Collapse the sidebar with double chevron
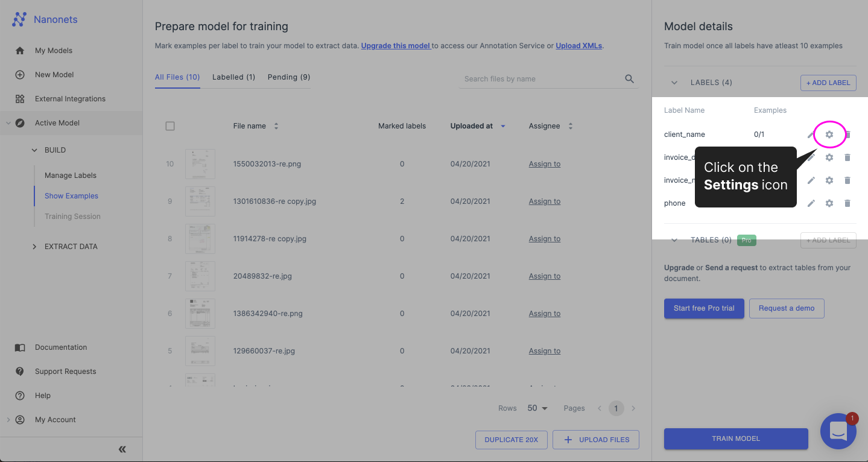Viewport: 868px width, 462px height. [x=122, y=449]
